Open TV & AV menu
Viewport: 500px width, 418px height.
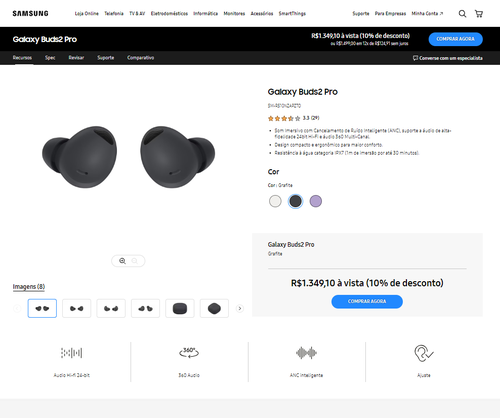tap(137, 14)
